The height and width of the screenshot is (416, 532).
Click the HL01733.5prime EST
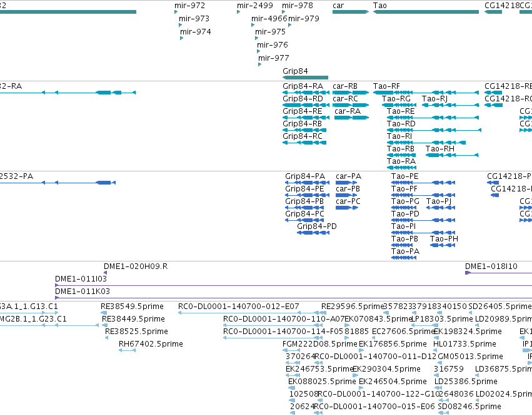(x=436, y=350)
